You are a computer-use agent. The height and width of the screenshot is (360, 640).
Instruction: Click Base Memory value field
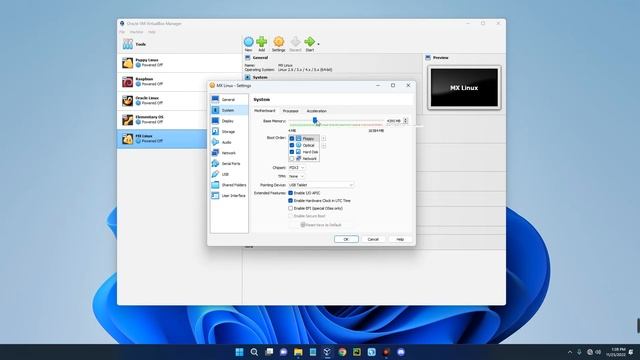pyautogui.click(x=394, y=121)
